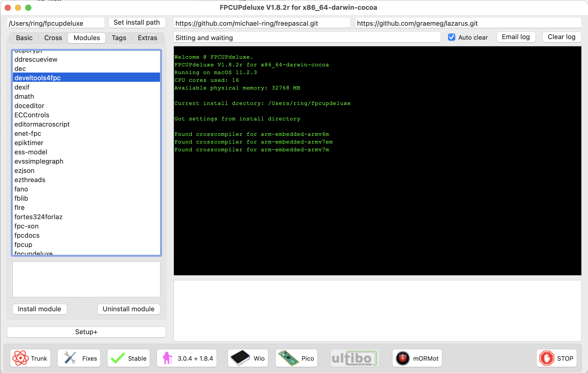Select ezthreads in the module list
This screenshot has width=588, height=373.
[86, 180]
